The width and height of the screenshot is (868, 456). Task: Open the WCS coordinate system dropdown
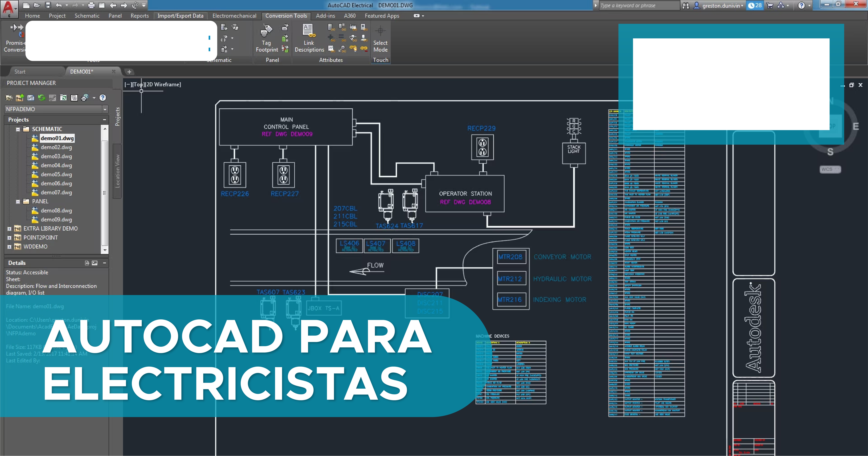[x=830, y=169]
